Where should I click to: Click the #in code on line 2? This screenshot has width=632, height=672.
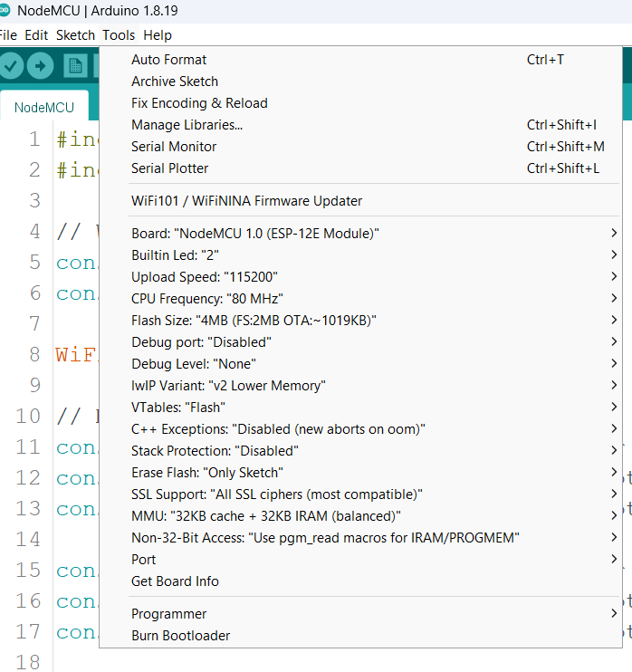pos(76,170)
